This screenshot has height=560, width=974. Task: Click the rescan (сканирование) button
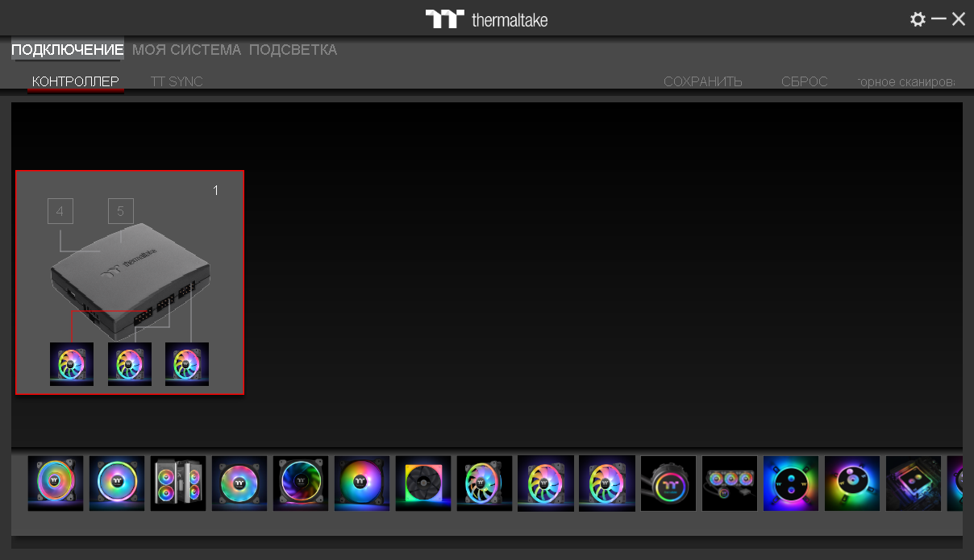907,81
